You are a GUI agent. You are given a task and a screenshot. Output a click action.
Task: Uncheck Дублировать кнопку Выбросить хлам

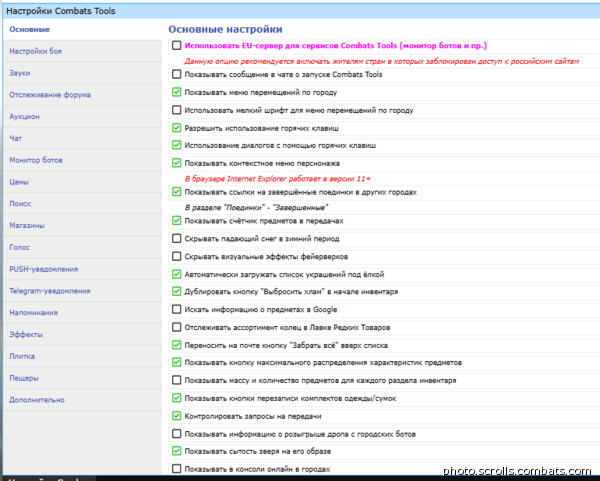177,291
